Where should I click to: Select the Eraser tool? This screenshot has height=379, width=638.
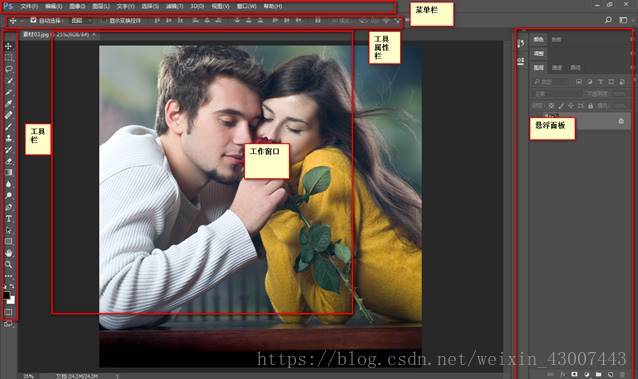pos(9,161)
